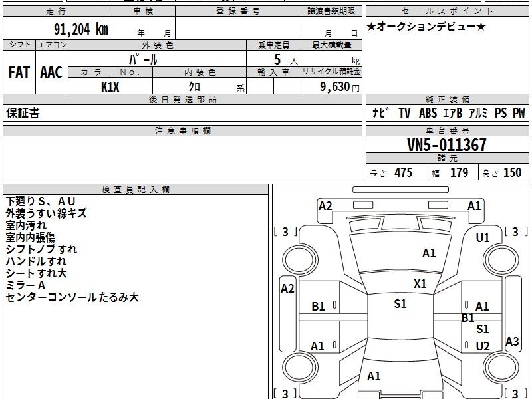Click the A1 mark on the hood
Image resolution: width=532 pixels, height=399 pixels.
(429, 253)
